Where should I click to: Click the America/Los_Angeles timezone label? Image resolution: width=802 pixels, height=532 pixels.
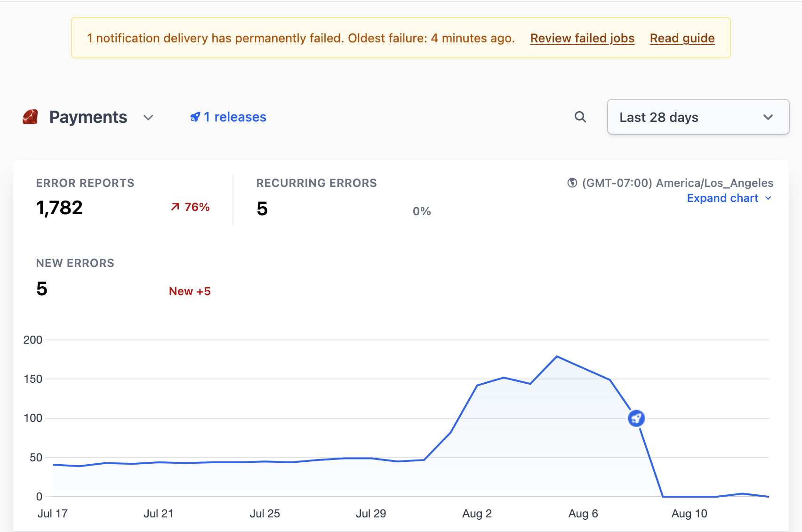678,183
